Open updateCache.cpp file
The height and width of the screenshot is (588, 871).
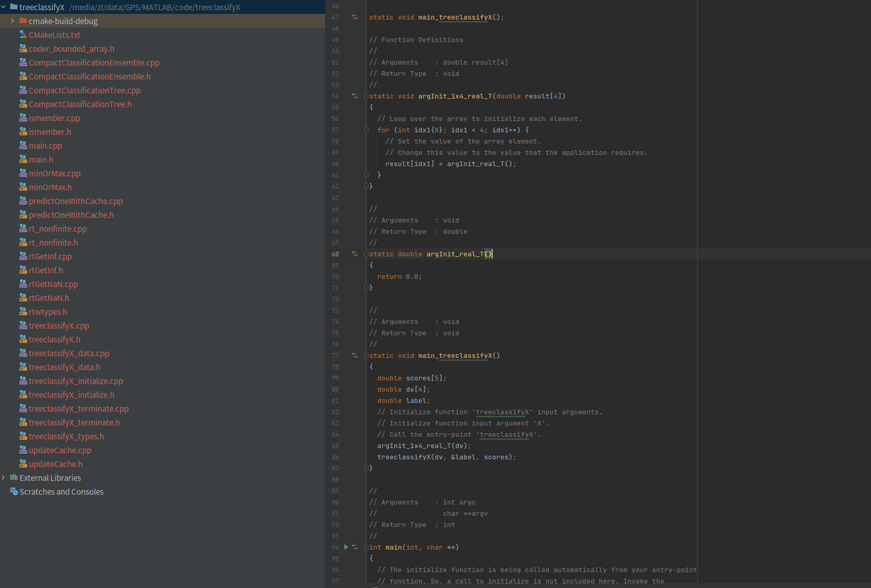60,450
